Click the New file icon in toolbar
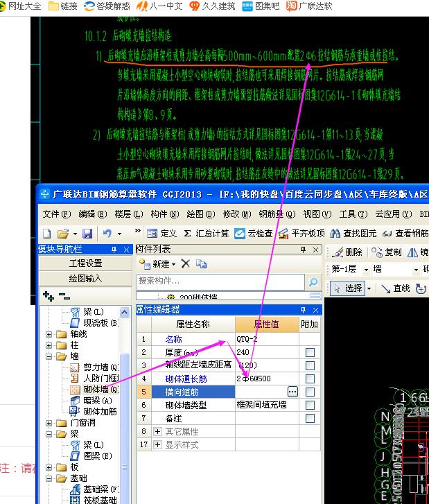This screenshot has width=429, height=504. [47, 234]
